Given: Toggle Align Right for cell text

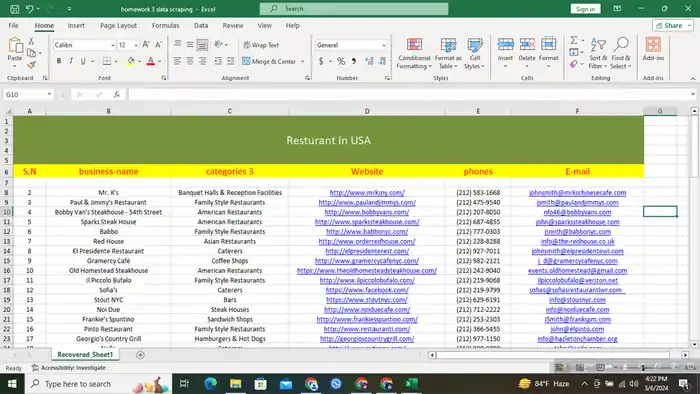Looking at the screenshot, I should [x=202, y=61].
